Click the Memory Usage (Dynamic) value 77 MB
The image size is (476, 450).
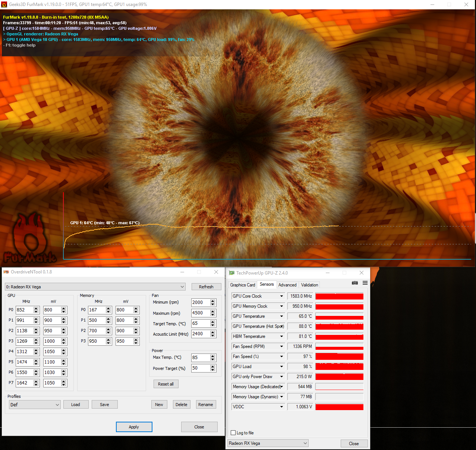[x=300, y=397]
